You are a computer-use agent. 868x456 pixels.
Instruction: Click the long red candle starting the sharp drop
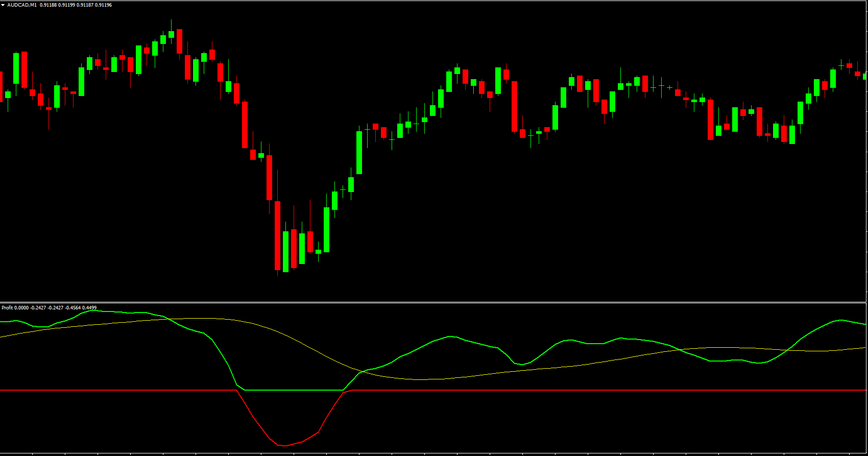[x=245, y=125]
